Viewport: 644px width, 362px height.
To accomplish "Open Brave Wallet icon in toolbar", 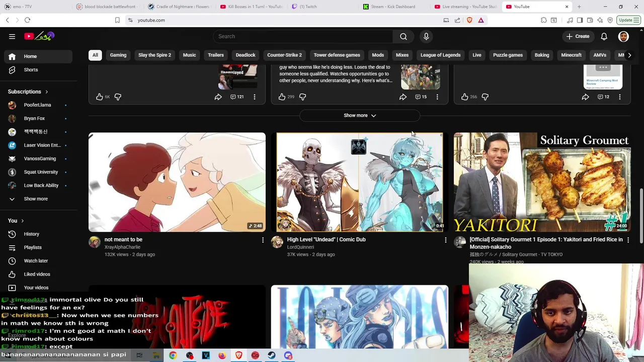I will [590, 20].
